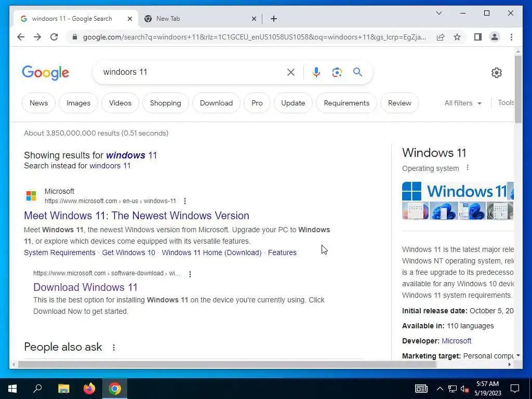Launch File Explorer from the taskbar
This screenshot has width=532, height=399.
click(x=63, y=389)
